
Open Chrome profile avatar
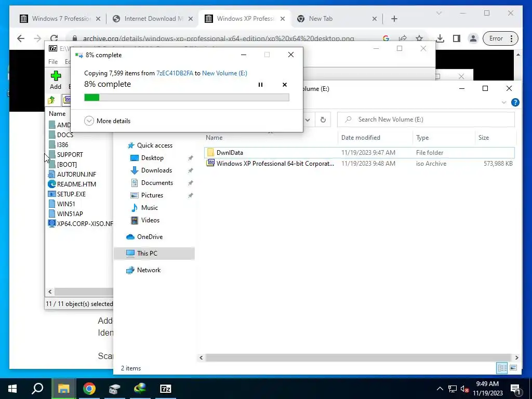[x=473, y=38]
